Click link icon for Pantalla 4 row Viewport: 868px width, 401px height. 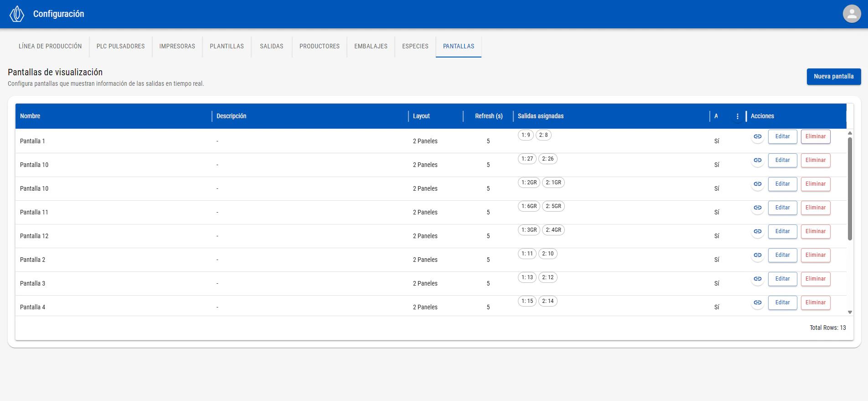click(x=758, y=302)
